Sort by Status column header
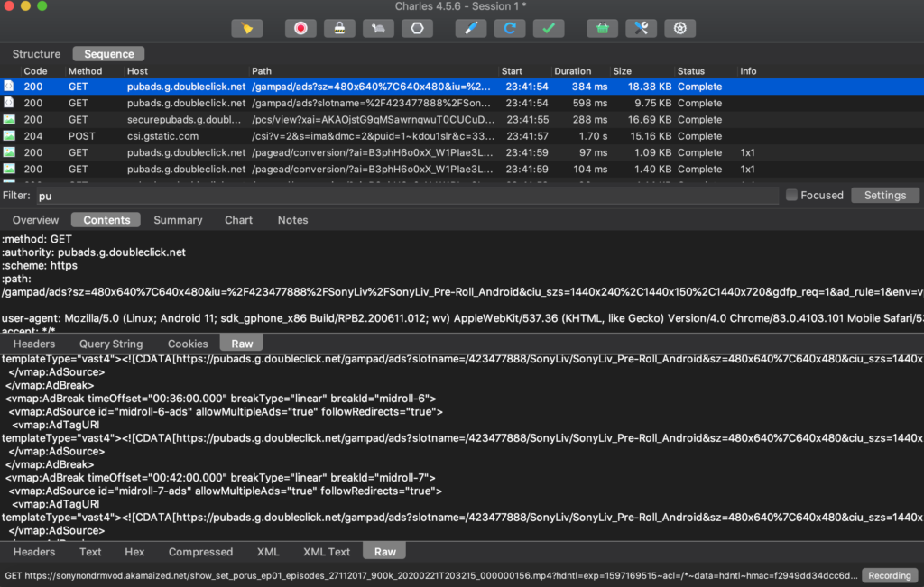This screenshot has width=924, height=587. tap(690, 70)
